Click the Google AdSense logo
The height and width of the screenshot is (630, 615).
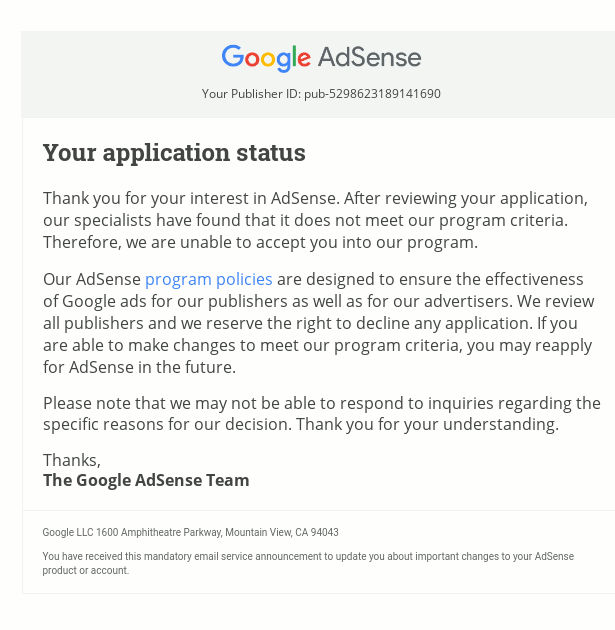(x=321, y=58)
